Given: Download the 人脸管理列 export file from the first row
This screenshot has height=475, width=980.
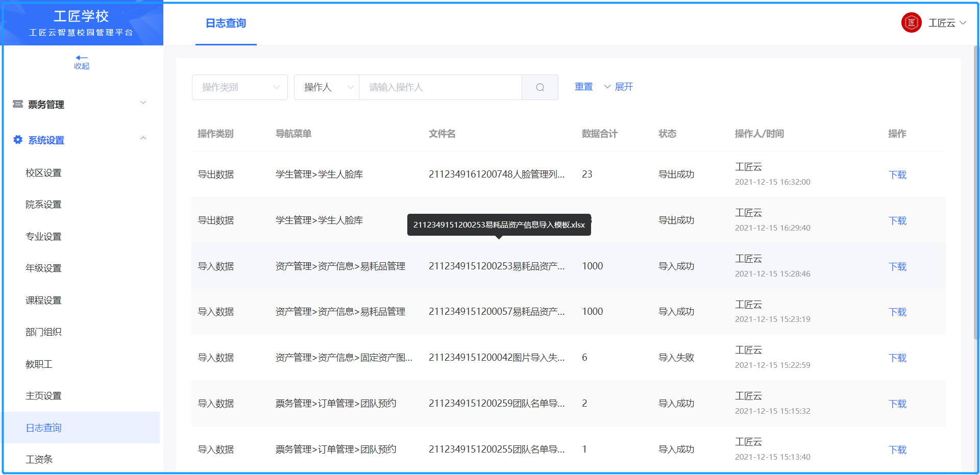Looking at the screenshot, I should point(897,174).
